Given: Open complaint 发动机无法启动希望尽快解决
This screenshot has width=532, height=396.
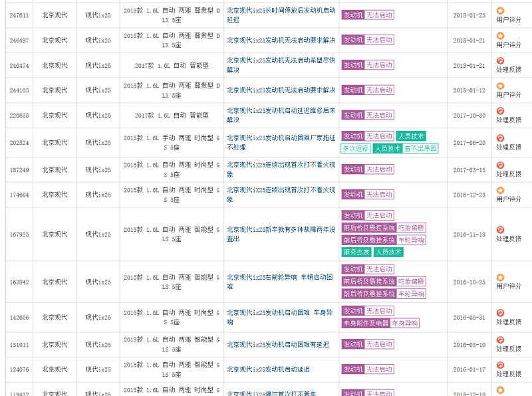Looking at the screenshot, I should [x=281, y=65].
